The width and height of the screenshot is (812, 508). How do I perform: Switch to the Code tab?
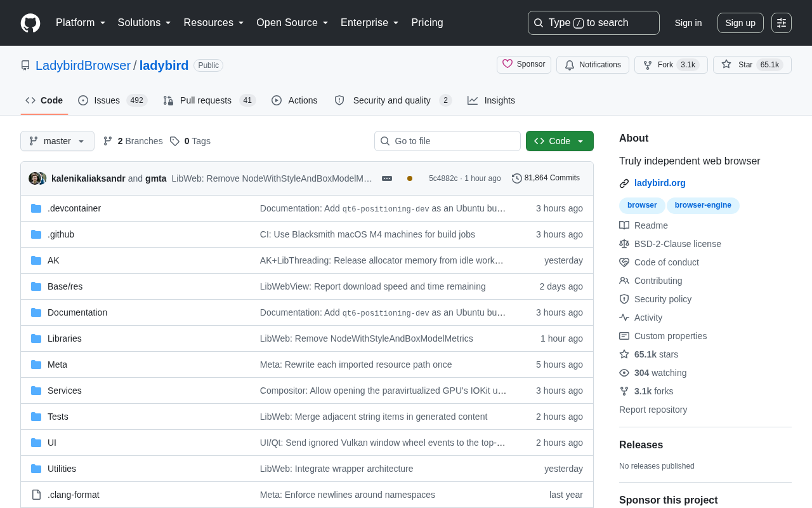pyautogui.click(x=44, y=100)
